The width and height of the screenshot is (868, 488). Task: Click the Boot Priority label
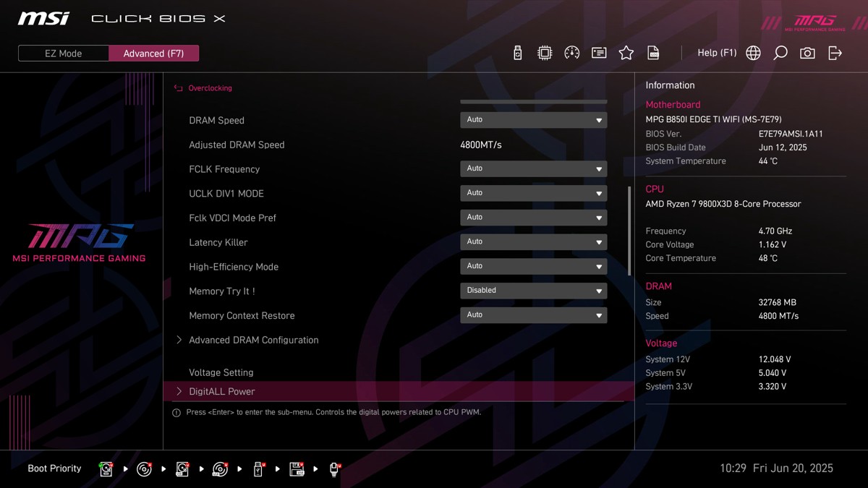pos(54,468)
